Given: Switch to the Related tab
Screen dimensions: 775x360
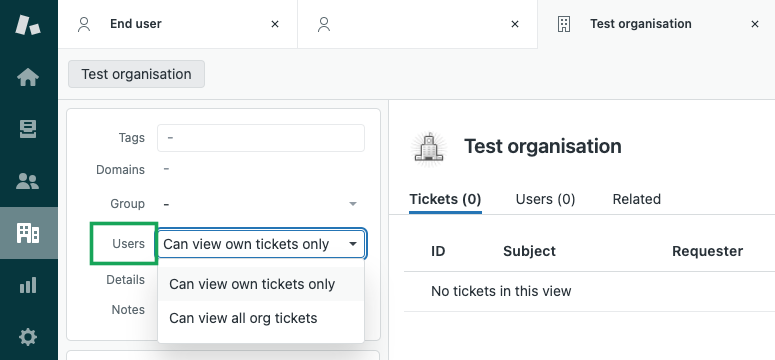Looking at the screenshot, I should point(637,199).
